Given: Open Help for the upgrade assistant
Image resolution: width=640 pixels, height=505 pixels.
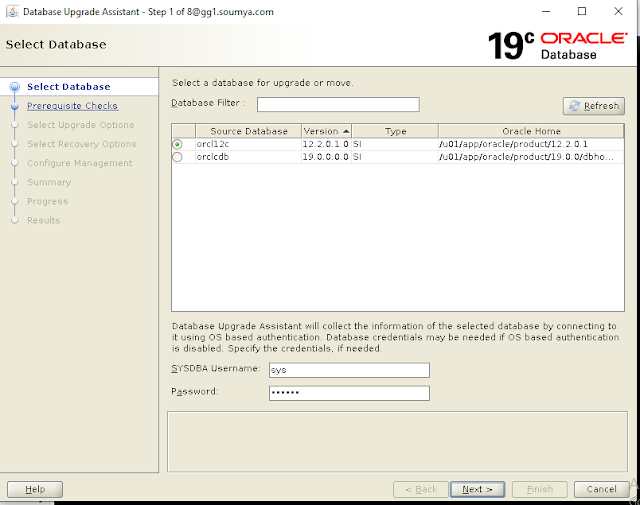Looking at the screenshot, I should click(x=34, y=489).
